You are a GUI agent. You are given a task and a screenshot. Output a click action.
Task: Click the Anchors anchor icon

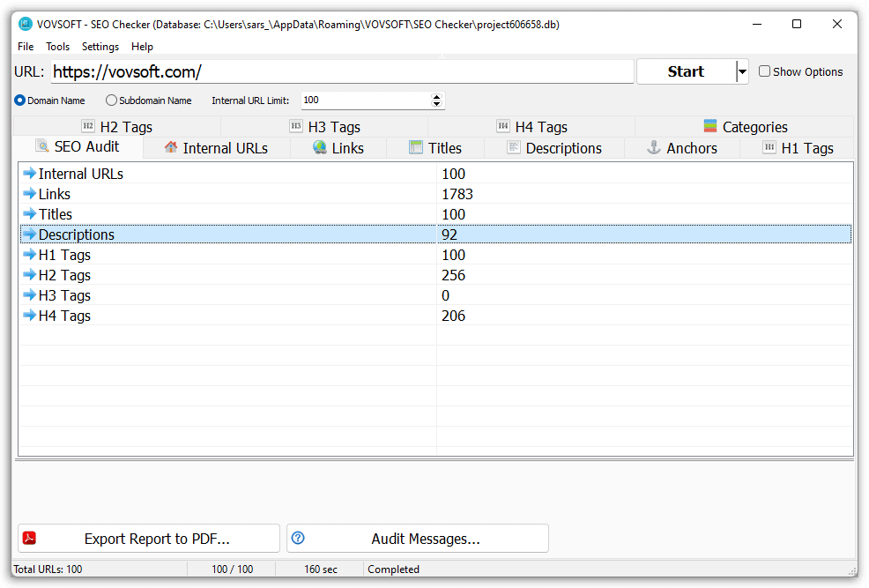(x=654, y=147)
